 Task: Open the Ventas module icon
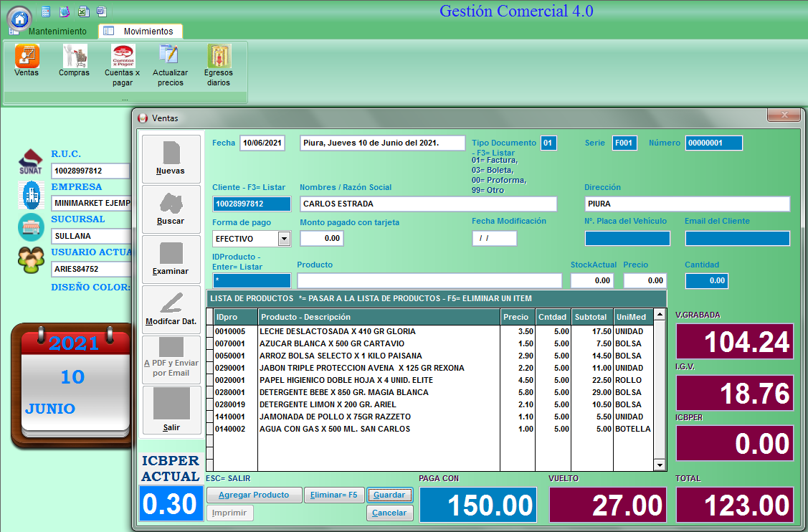27,57
